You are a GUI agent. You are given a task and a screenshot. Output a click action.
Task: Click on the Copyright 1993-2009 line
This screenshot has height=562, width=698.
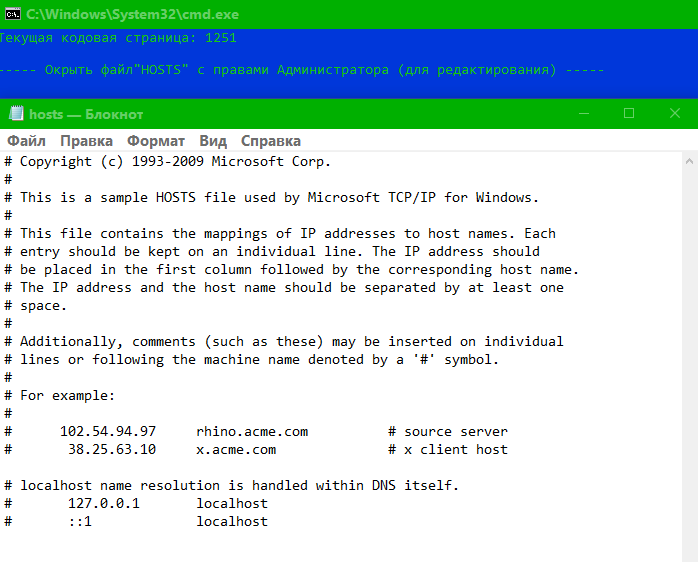(167, 162)
